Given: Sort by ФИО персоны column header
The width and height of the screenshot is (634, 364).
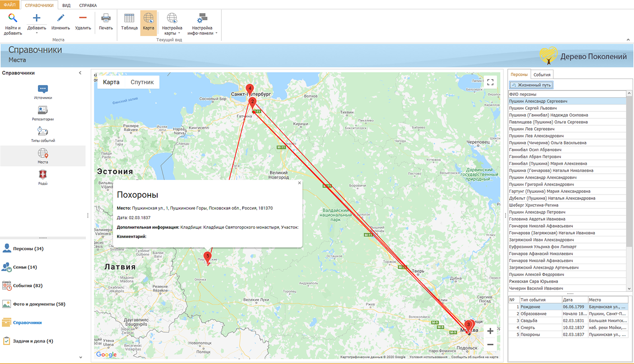Looking at the screenshot, I should (567, 94).
